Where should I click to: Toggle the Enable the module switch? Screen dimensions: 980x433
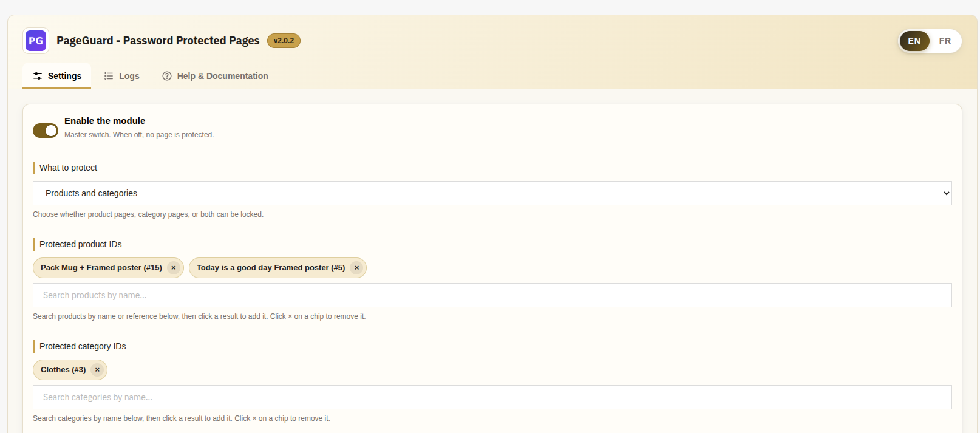point(46,131)
